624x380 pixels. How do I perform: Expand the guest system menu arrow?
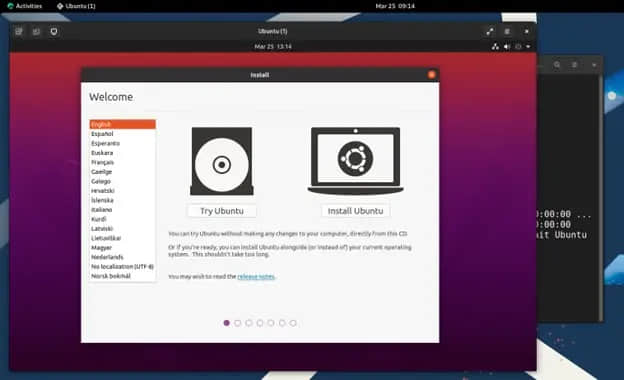coord(528,47)
